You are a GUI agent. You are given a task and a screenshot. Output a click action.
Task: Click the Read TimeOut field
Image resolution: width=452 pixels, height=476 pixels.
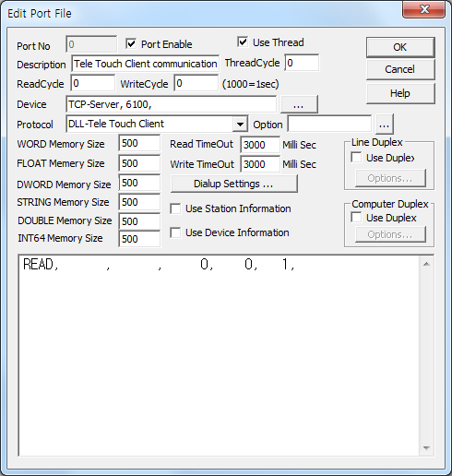[x=260, y=145]
